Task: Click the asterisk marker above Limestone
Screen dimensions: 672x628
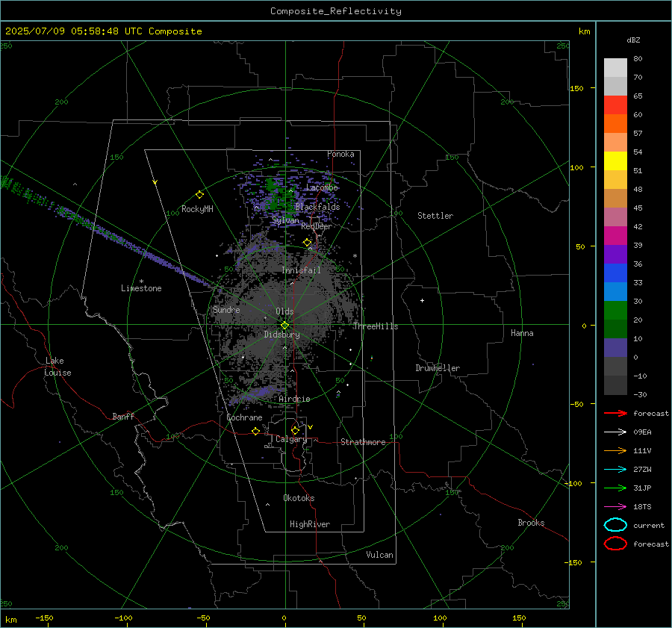Action: pos(141,282)
